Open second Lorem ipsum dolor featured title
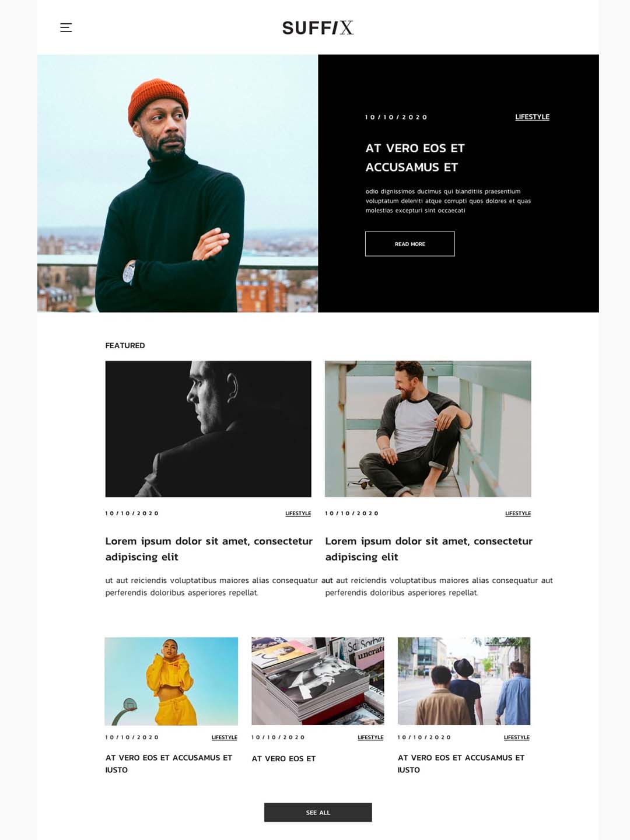This screenshot has width=630, height=840. 429,549
